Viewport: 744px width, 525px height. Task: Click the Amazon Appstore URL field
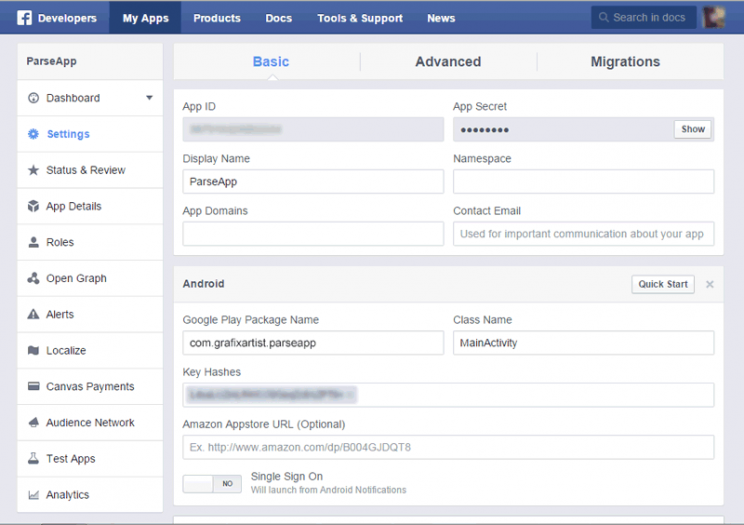[448, 447]
